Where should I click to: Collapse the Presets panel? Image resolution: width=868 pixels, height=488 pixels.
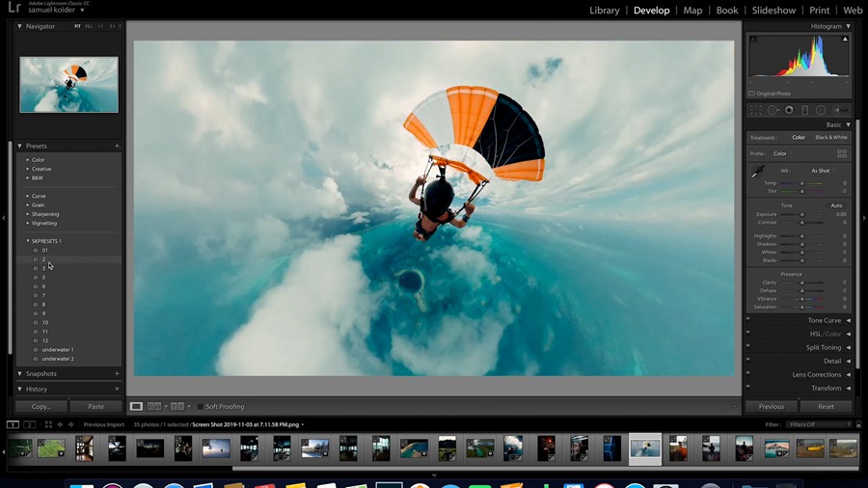click(x=20, y=146)
